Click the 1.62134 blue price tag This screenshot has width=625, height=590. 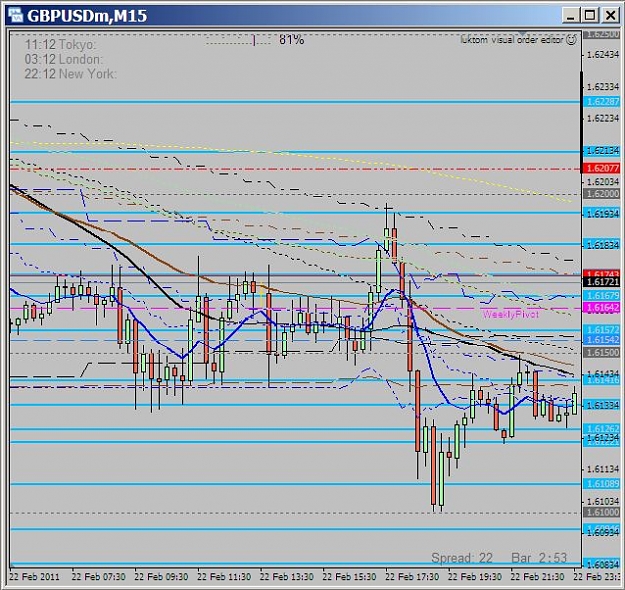(602, 151)
